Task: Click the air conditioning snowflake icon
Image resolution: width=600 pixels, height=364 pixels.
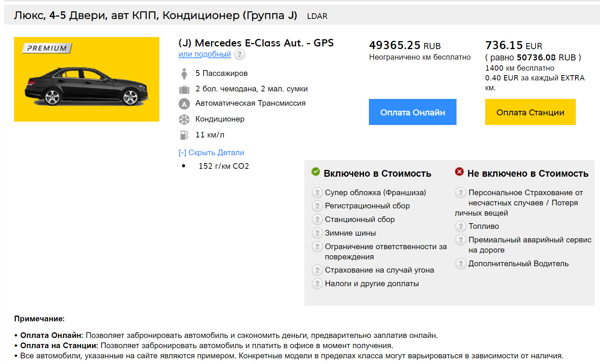Action: click(x=184, y=120)
